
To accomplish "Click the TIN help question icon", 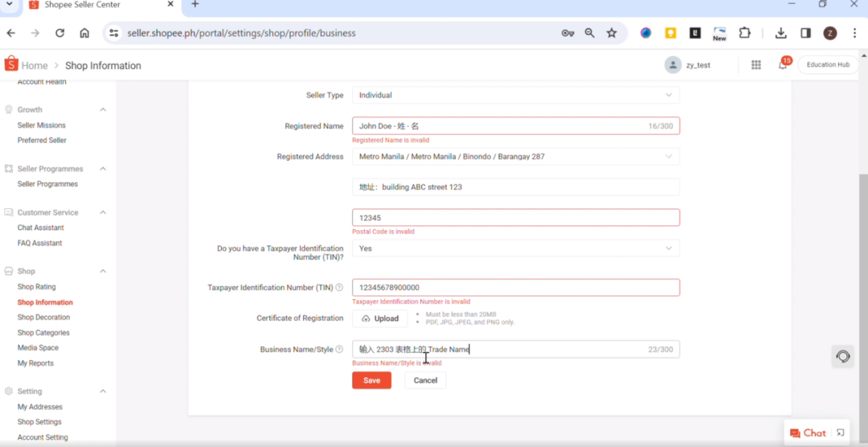I will click(x=339, y=288).
